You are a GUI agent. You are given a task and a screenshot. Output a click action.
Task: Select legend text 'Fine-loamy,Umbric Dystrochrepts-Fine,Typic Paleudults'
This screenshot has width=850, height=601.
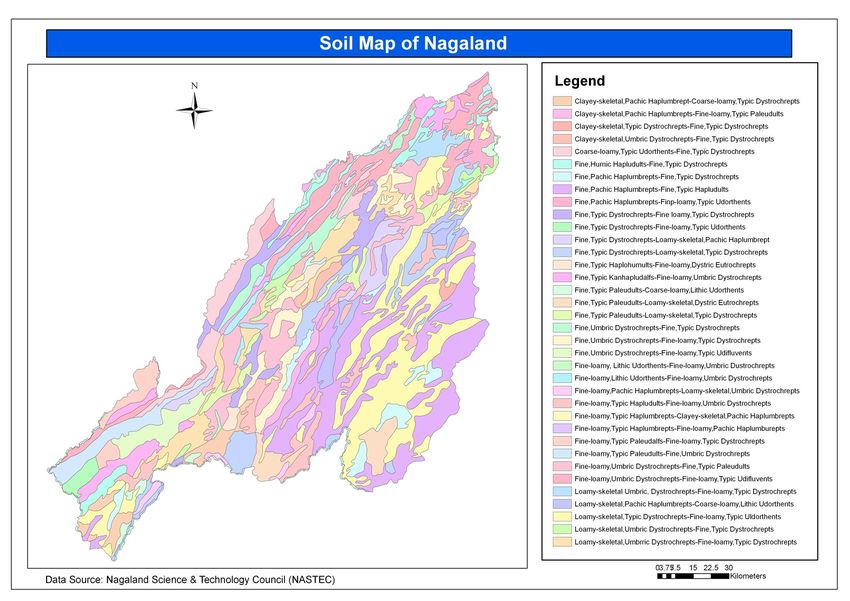662,466
